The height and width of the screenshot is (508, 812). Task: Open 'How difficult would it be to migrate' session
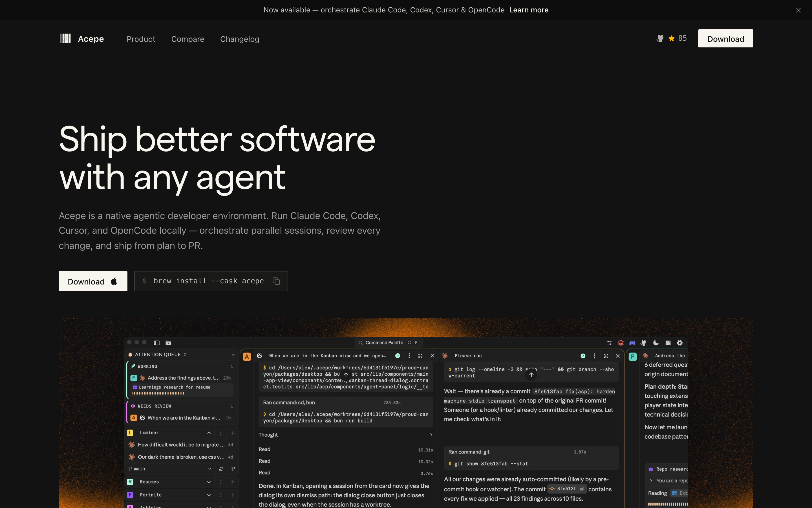(x=181, y=444)
